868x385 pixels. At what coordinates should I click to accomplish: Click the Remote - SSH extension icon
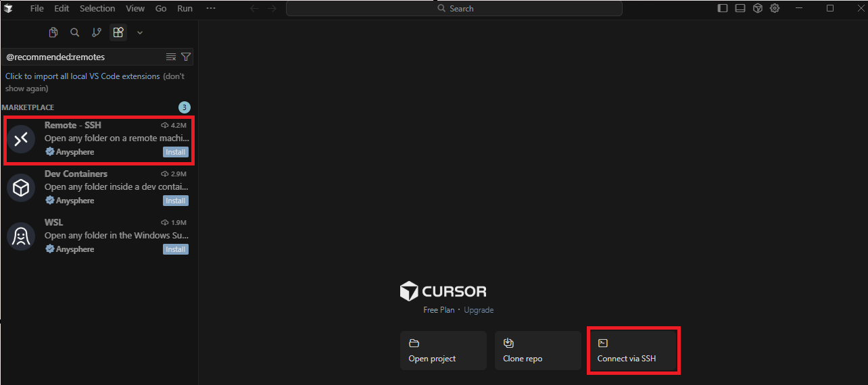[21, 138]
